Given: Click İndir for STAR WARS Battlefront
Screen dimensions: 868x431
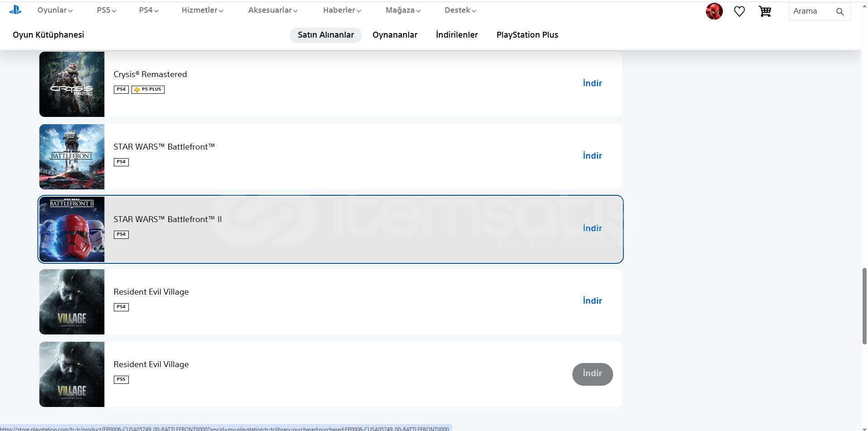Looking at the screenshot, I should [592, 156].
